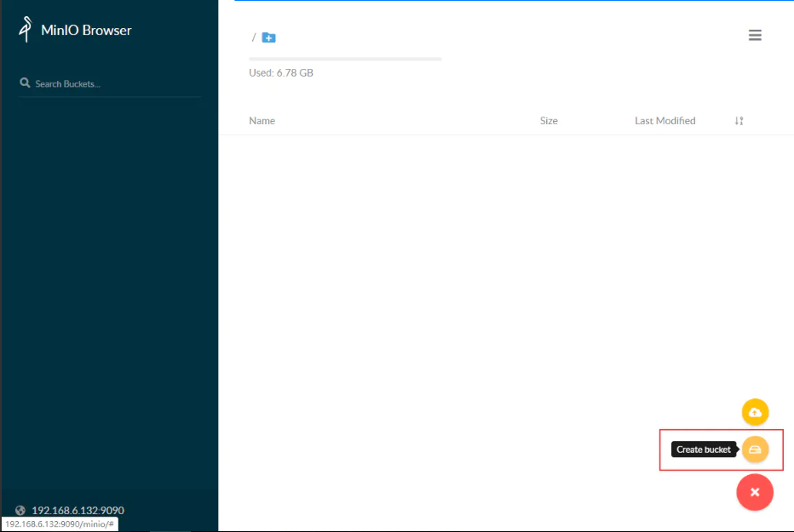Click the globe icon beside server address
The width and height of the screenshot is (794, 532).
20,510
